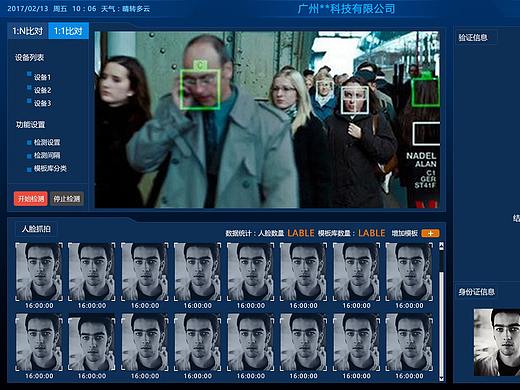The image size is (520, 390).
Task: Click the live surveillance video feed
Action: 267,120
